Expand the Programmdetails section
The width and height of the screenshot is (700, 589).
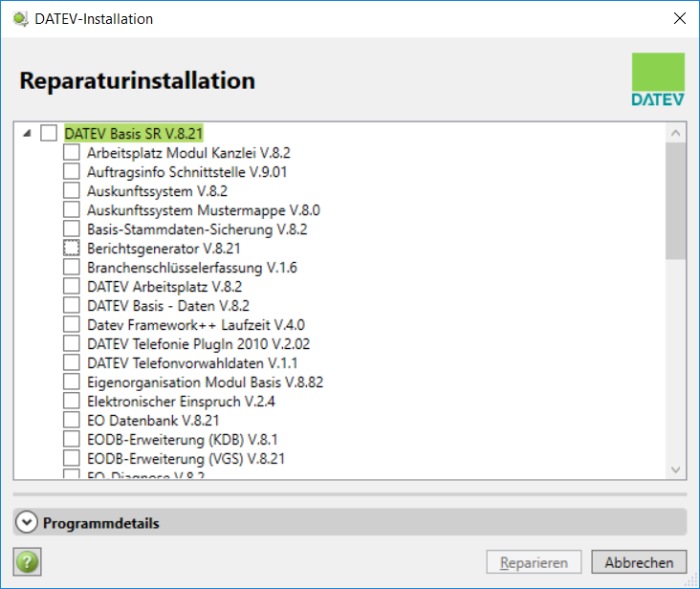[x=27, y=522]
